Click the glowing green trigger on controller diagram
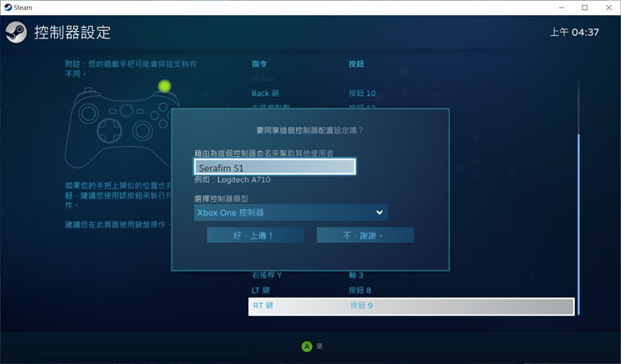Image resolution: width=621 pixels, height=364 pixels. point(164,86)
